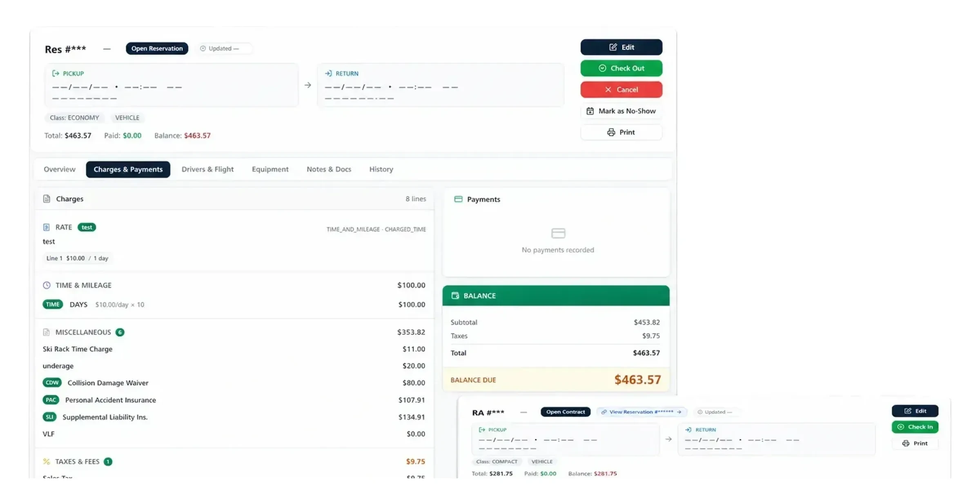Click the Print button for reservation

tap(621, 132)
